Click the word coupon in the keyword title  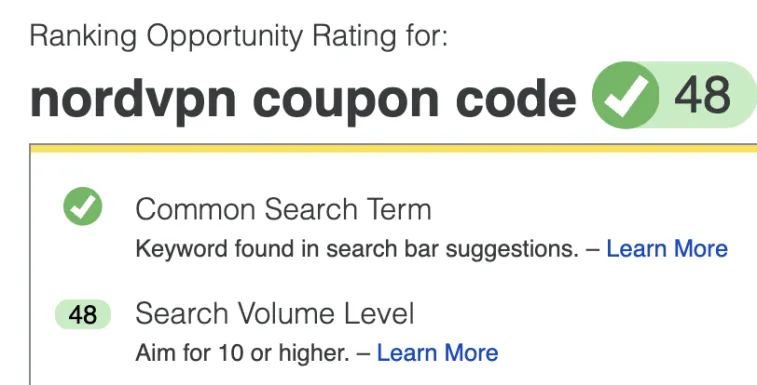pos(346,102)
